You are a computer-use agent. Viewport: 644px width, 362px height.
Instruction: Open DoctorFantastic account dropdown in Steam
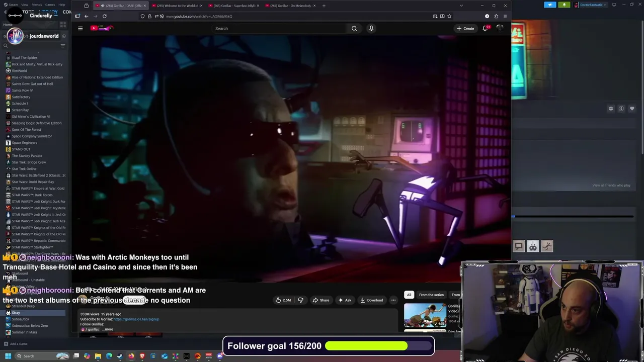pyautogui.click(x=590, y=5)
